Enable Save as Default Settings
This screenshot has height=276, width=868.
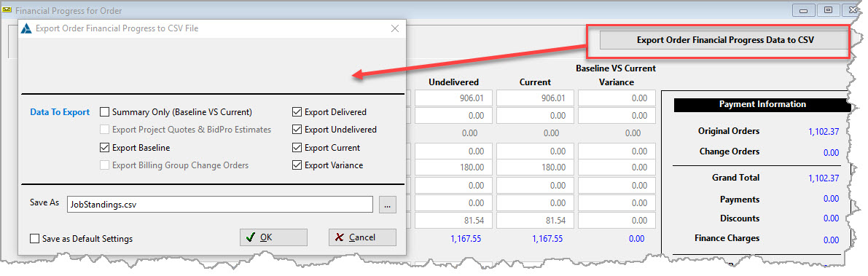(x=35, y=239)
